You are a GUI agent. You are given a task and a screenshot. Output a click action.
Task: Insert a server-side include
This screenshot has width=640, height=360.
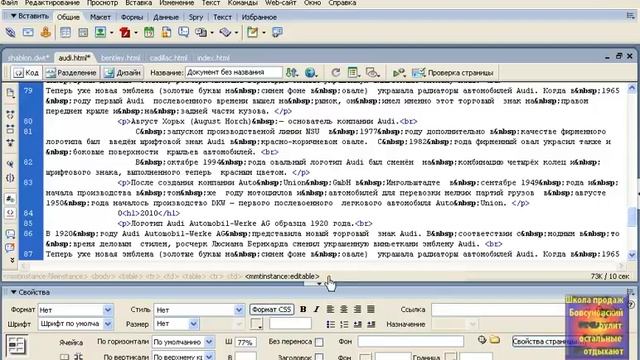click(x=166, y=32)
